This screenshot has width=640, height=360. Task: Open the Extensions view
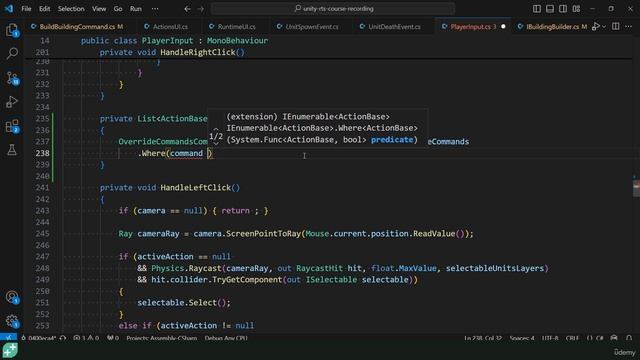click(x=12, y=126)
